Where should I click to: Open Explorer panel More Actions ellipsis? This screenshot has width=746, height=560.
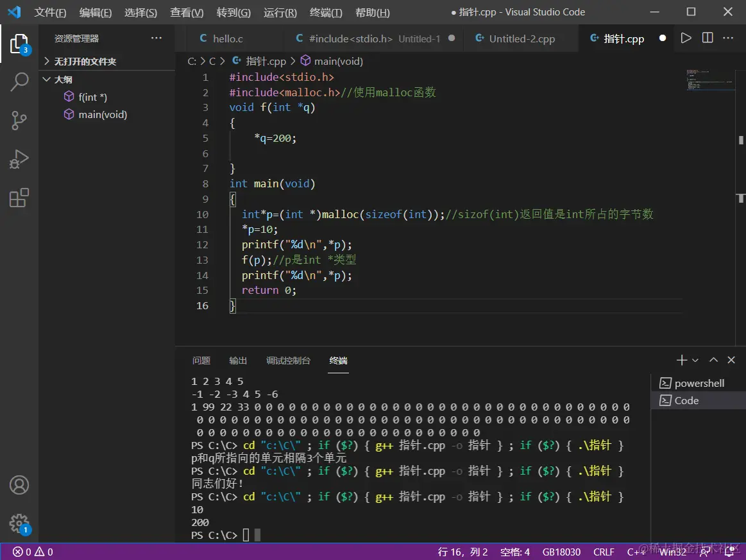coord(156,38)
